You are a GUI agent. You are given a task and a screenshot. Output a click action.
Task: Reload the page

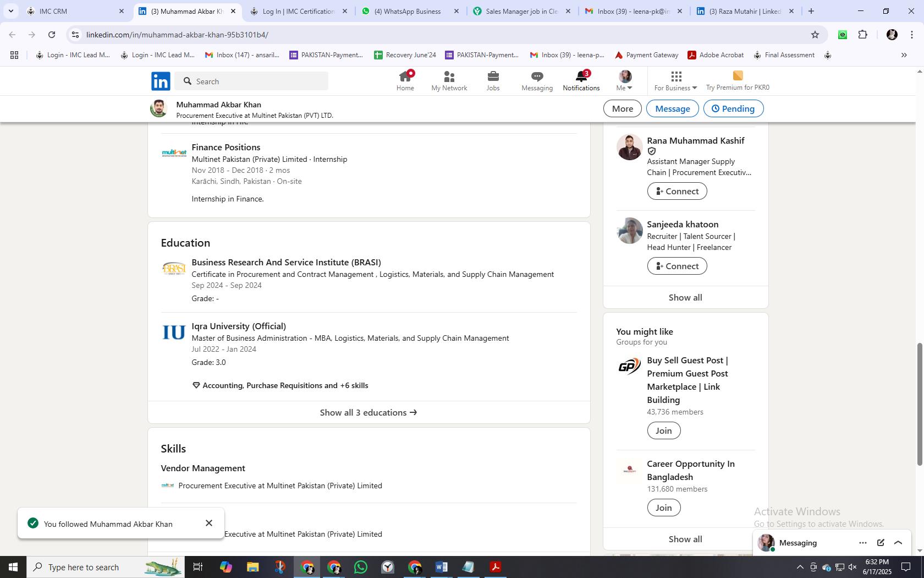pos(52,35)
